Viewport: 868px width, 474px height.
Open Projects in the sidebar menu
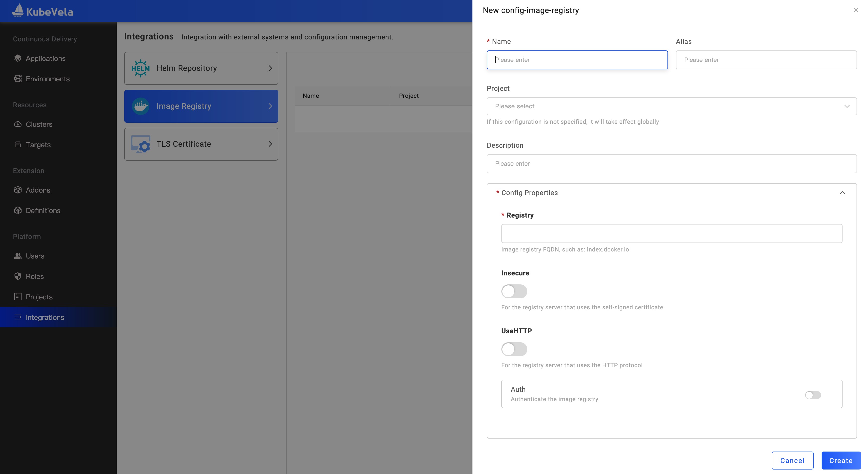[39, 297]
